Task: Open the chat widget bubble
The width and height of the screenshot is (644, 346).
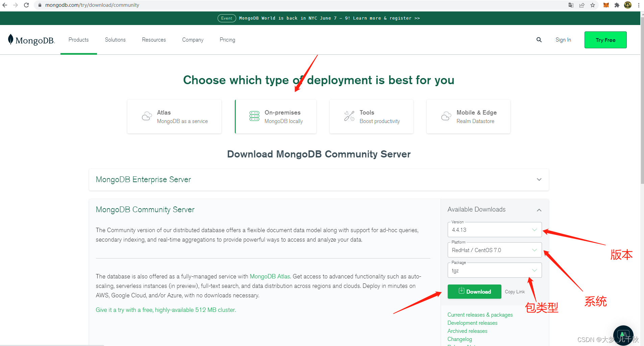Action: pos(623,335)
